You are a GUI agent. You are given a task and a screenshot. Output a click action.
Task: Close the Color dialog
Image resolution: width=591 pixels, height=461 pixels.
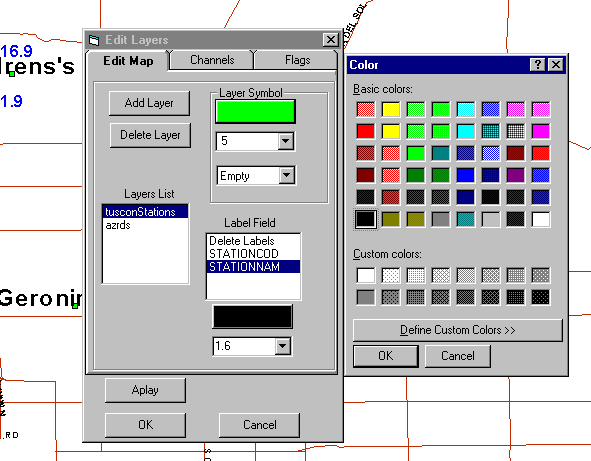(556, 65)
